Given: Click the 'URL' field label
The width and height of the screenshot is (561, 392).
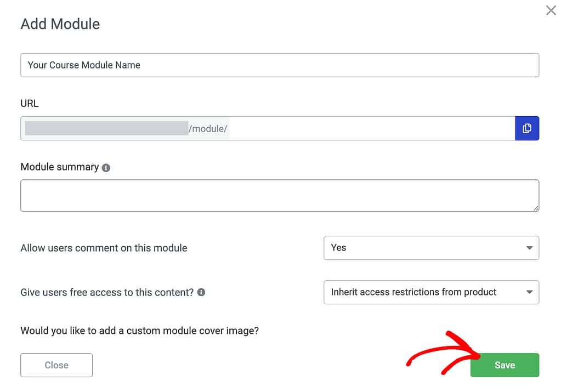Looking at the screenshot, I should (30, 103).
